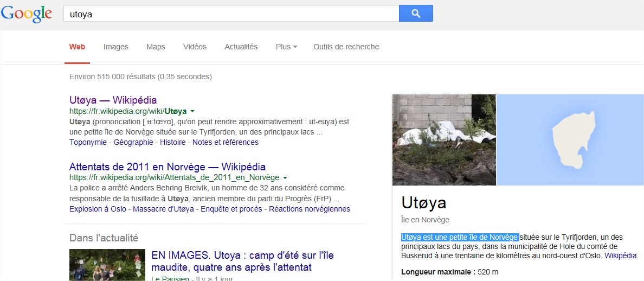Click the 'Île en Norvège' subtitle
Image resolution: width=644 pixels, height=281 pixels.
coord(425,220)
